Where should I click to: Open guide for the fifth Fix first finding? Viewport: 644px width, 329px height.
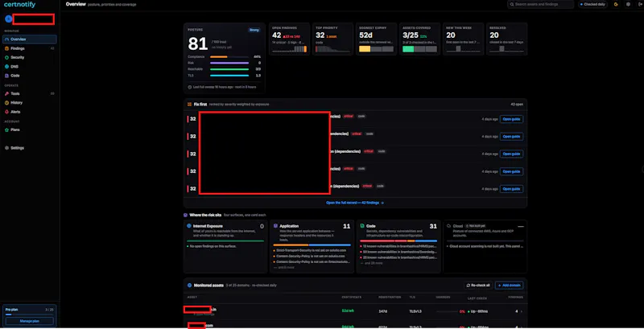click(511, 189)
